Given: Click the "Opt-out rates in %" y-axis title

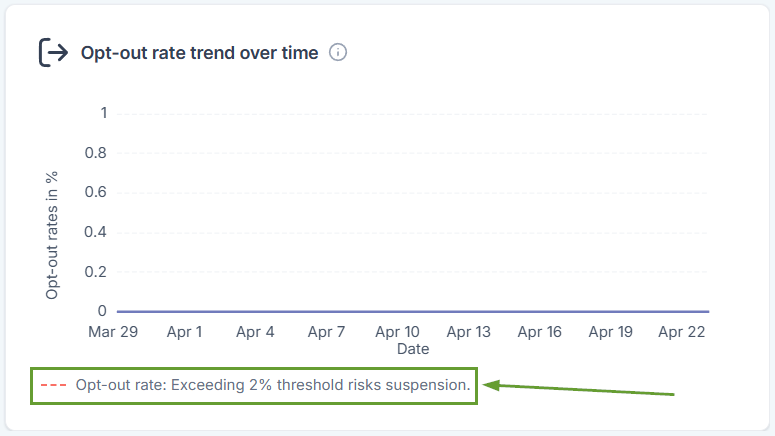Looking at the screenshot, I should pos(52,235).
